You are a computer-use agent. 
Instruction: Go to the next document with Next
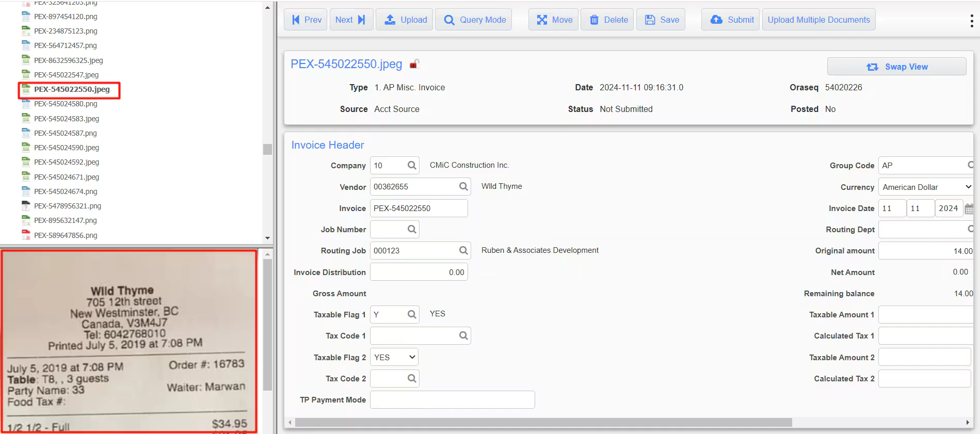point(351,20)
